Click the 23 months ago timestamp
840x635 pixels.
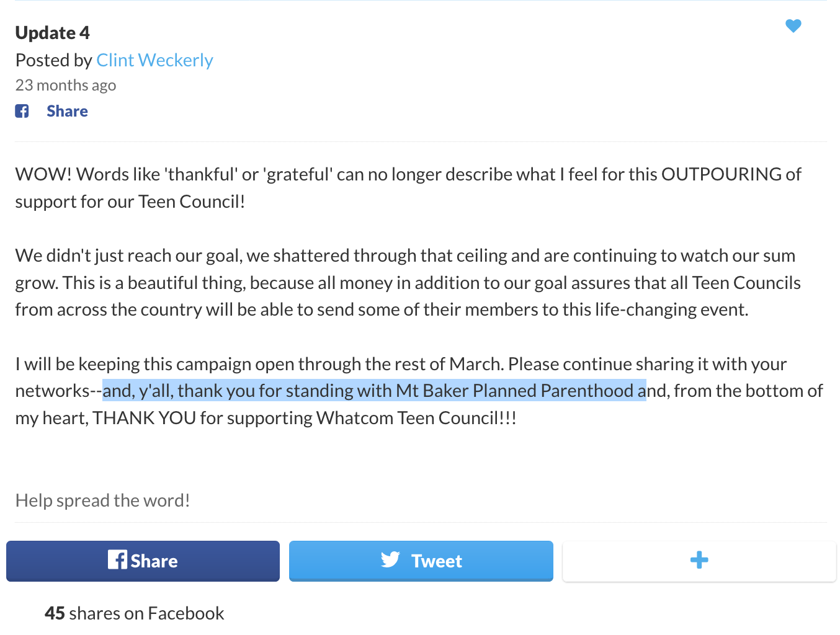coord(66,85)
